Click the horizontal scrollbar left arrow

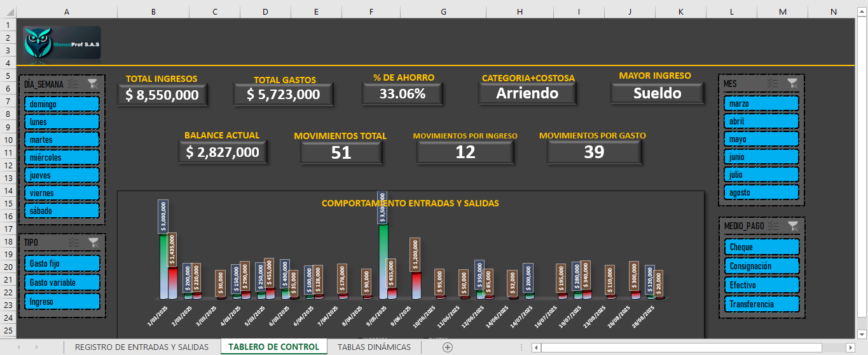point(537,347)
